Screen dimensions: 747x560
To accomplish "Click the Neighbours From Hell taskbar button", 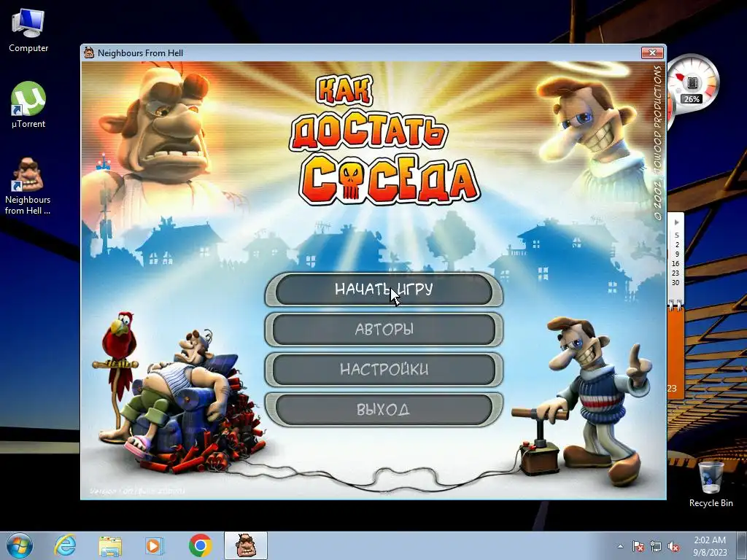I will [246, 545].
